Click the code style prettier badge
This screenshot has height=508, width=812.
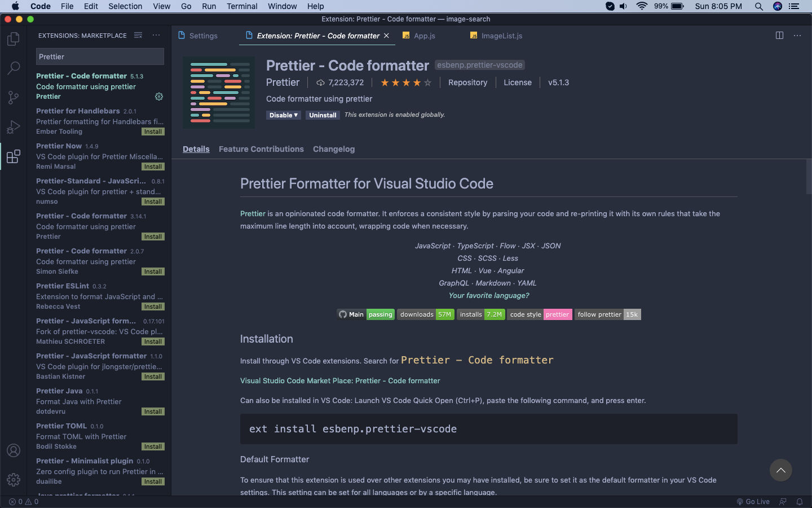click(540, 314)
